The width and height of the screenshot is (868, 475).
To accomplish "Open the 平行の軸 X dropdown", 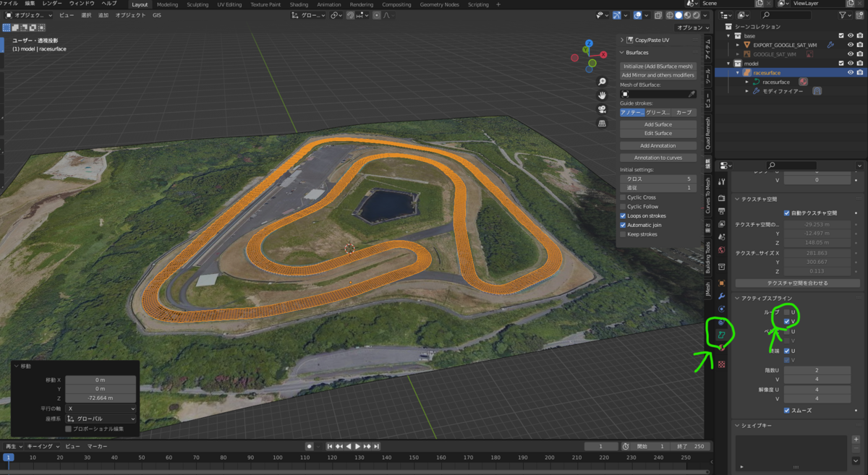I will pos(101,408).
